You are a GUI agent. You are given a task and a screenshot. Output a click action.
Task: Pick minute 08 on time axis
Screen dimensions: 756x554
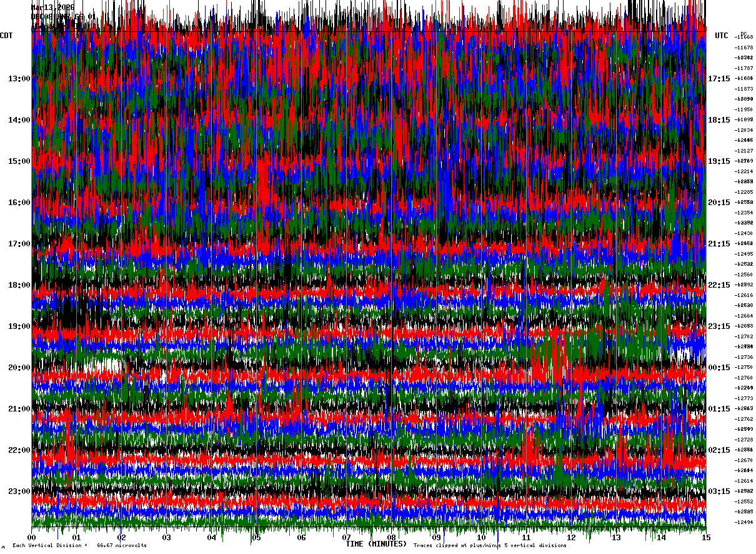tap(392, 537)
